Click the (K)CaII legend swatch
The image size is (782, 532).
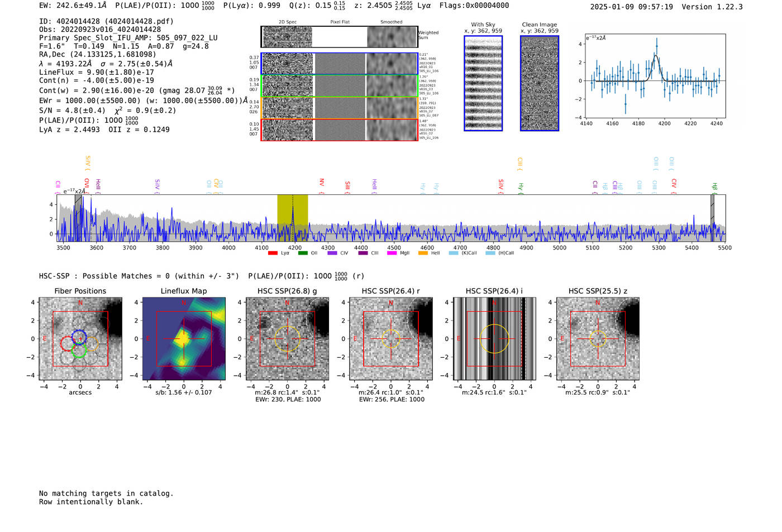(x=454, y=253)
